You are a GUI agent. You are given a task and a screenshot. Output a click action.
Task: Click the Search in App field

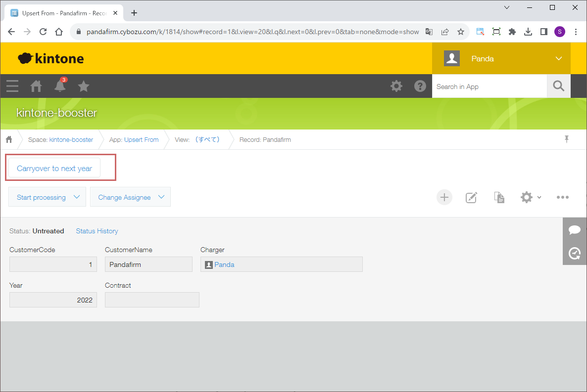click(x=489, y=87)
